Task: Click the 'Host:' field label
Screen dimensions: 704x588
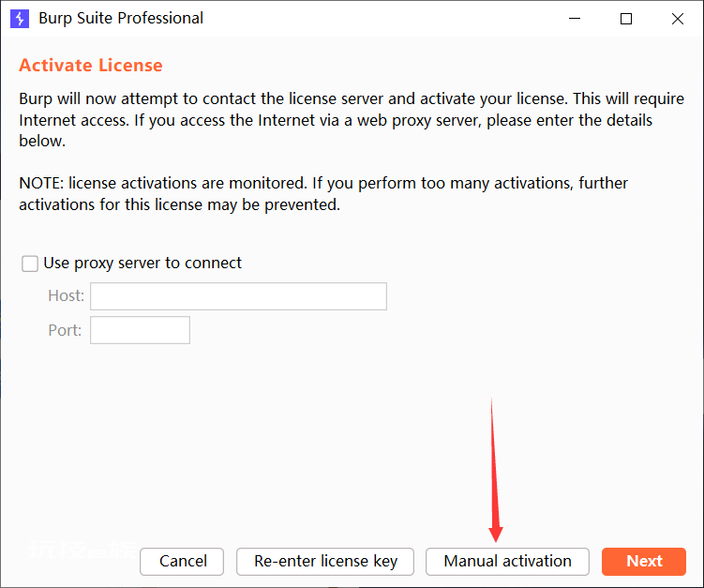Action: tap(66, 295)
